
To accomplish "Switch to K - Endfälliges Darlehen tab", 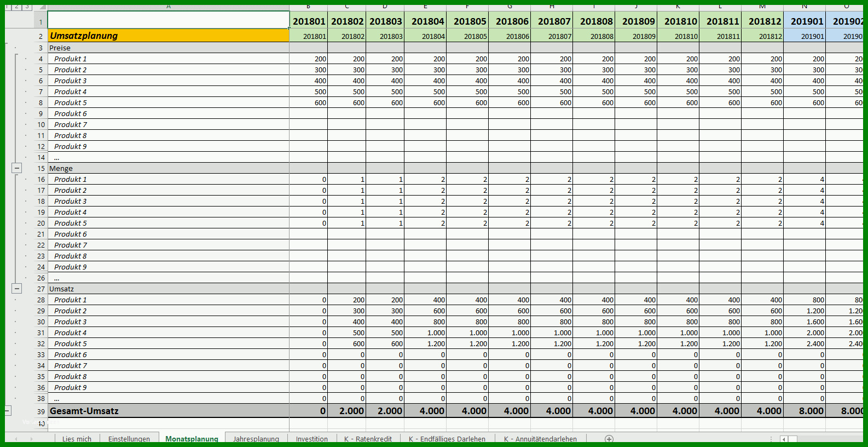I will pyautogui.click(x=447, y=439).
